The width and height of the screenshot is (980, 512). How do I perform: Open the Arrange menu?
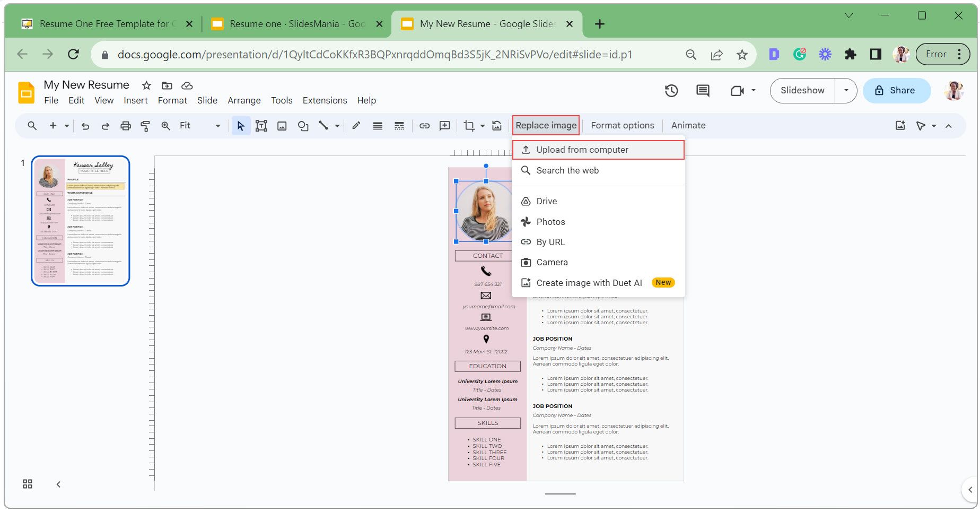244,100
